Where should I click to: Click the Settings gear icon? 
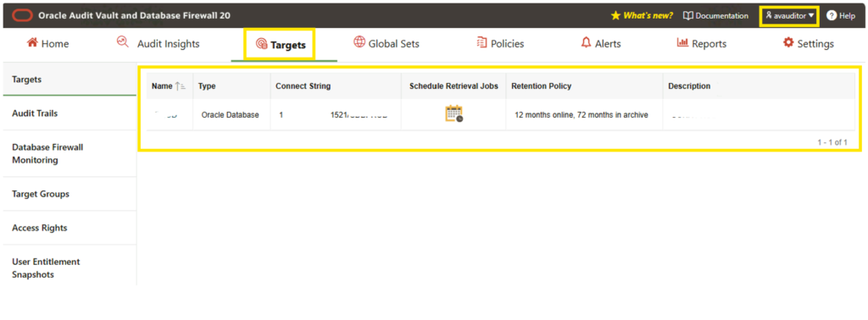coord(788,42)
